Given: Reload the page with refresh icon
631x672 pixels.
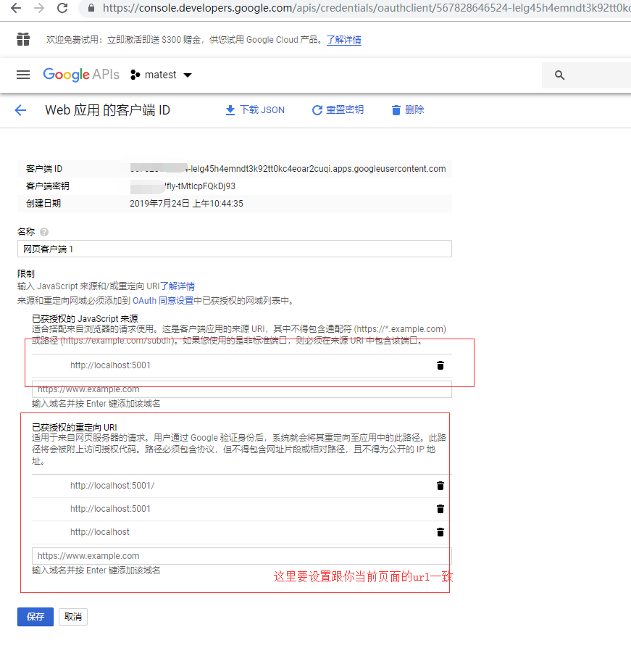Looking at the screenshot, I should pos(62,8).
